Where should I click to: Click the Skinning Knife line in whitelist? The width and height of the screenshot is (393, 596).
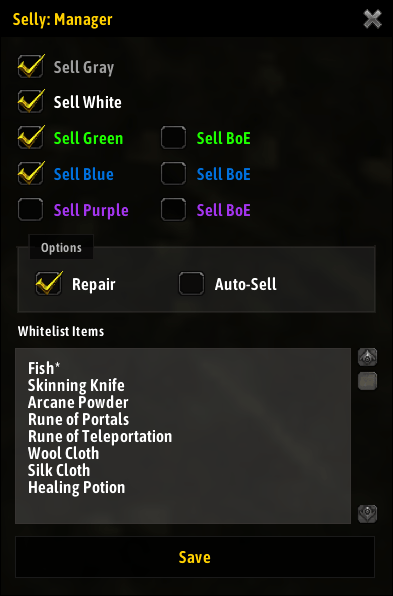click(76, 385)
